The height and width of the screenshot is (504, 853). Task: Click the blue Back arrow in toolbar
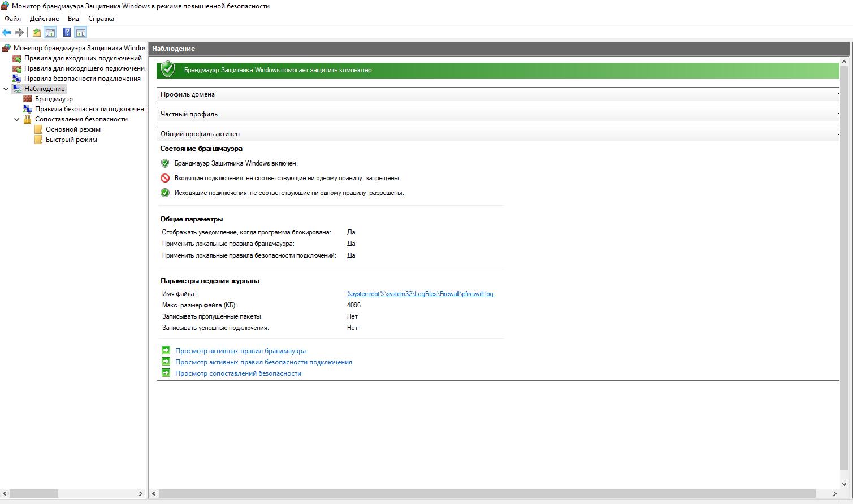pyautogui.click(x=7, y=33)
